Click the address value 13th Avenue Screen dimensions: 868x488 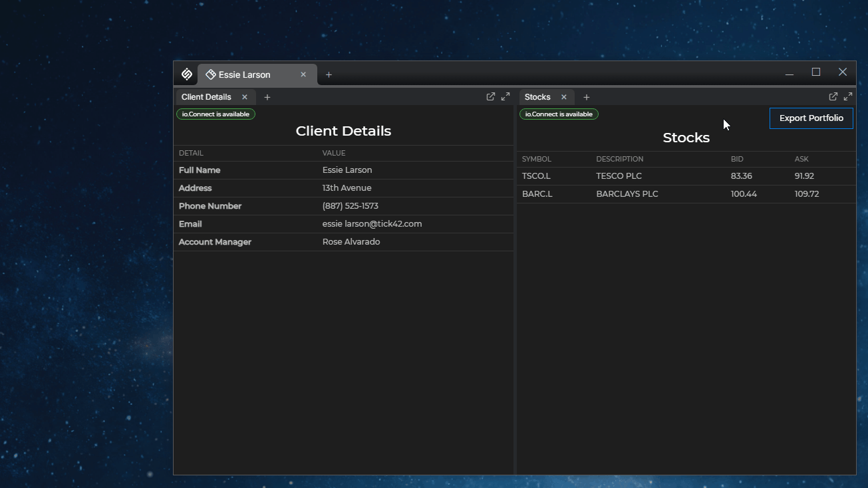(x=347, y=188)
